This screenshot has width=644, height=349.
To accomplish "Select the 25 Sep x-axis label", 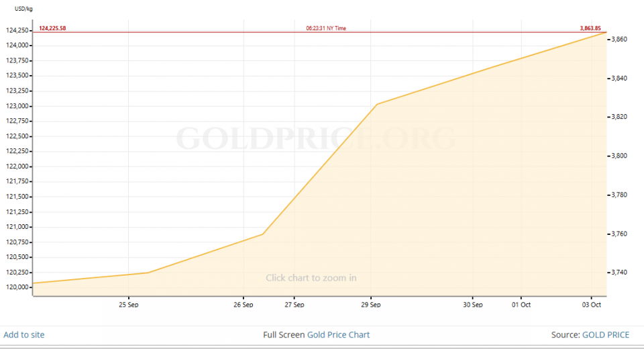I will [129, 305].
